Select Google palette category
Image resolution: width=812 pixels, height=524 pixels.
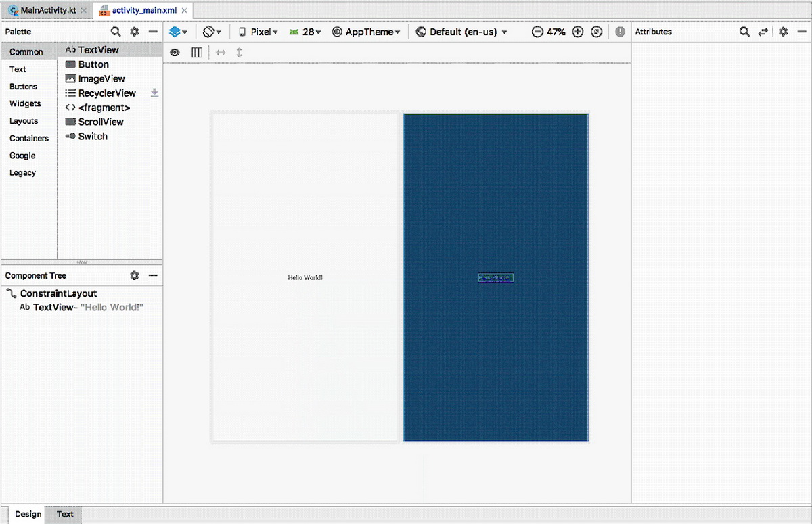29,156
